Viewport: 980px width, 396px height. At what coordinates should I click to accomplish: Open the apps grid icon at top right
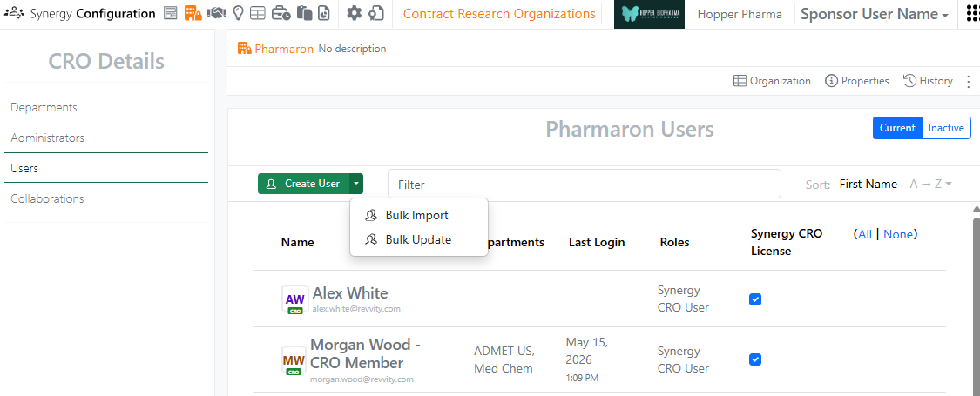(x=972, y=14)
